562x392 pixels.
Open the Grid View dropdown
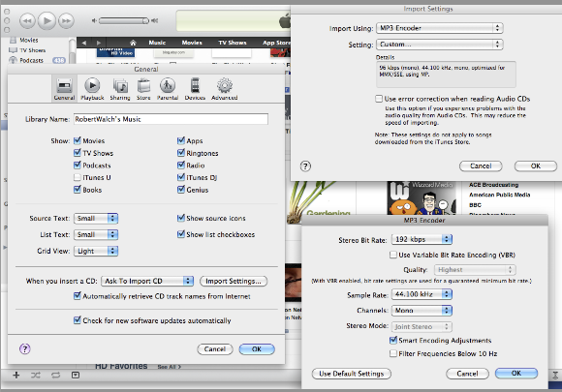(96, 251)
